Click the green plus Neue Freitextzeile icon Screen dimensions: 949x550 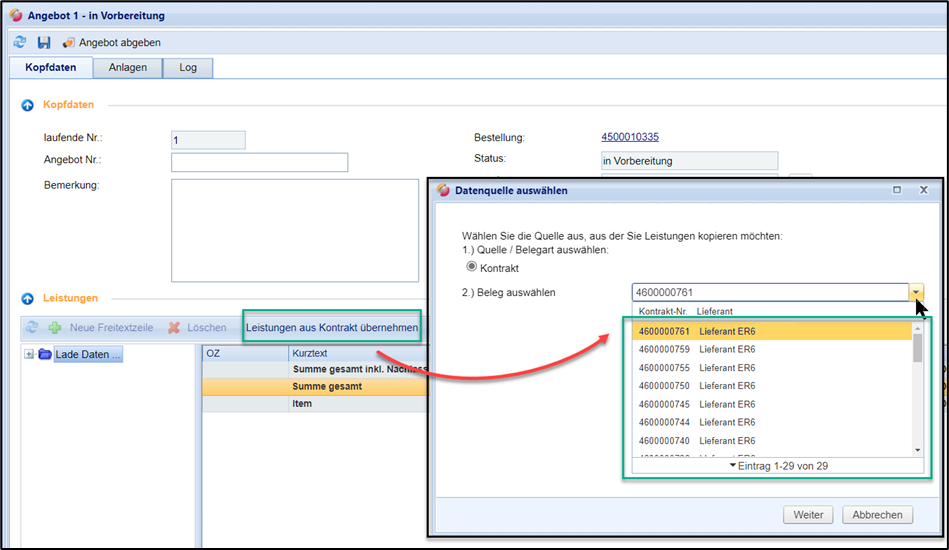pos(54,328)
